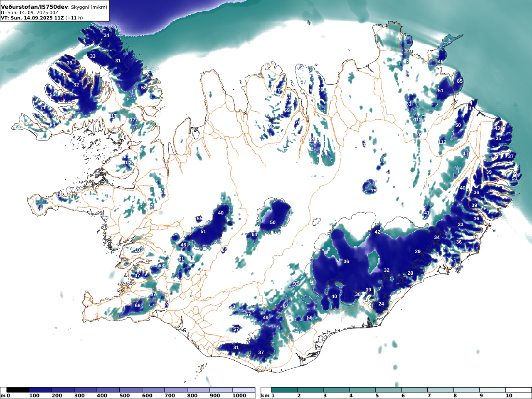The height and width of the screenshot is (399, 532).
Task: Click the 5–6 km legend swatch
Action: pyautogui.click(x=389, y=390)
